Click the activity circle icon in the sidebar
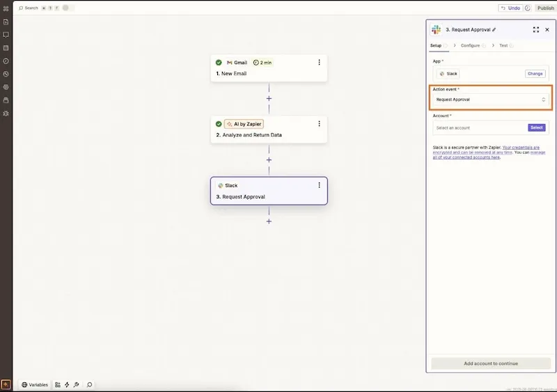The height and width of the screenshot is (392, 557). (6, 75)
